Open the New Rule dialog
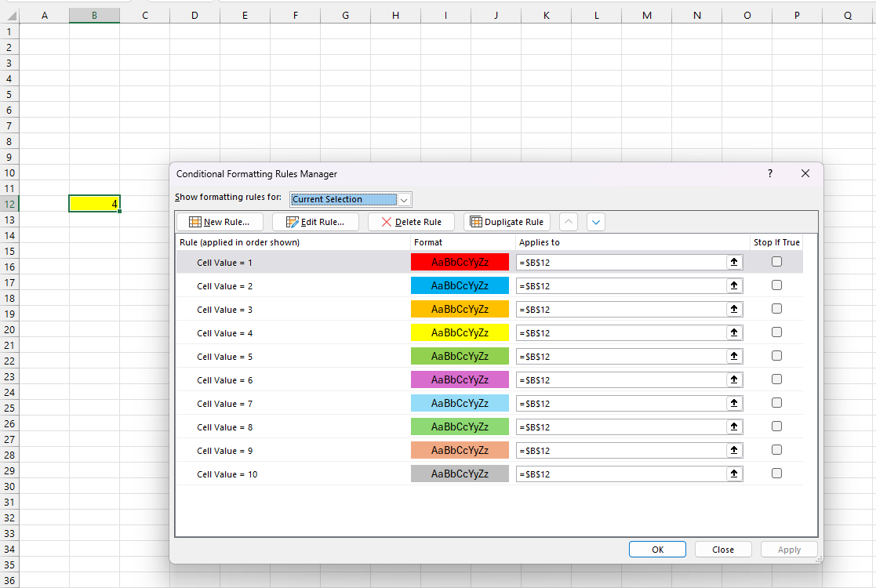 coord(220,222)
